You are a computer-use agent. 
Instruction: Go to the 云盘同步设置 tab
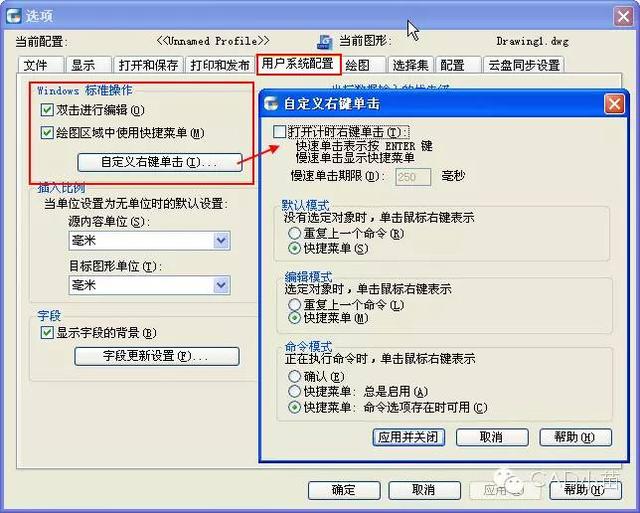click(x=523, y=65)
